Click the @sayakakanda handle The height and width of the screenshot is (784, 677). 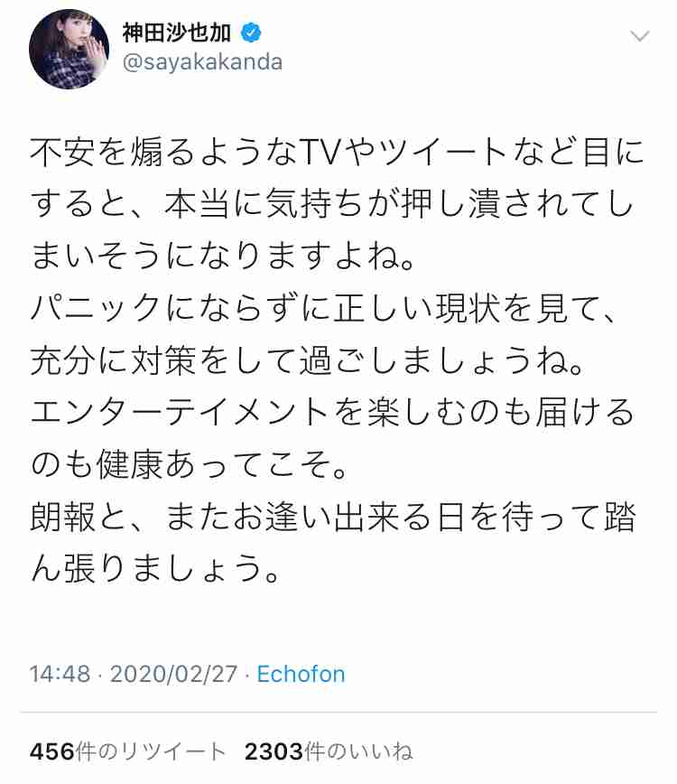point(202,62)
